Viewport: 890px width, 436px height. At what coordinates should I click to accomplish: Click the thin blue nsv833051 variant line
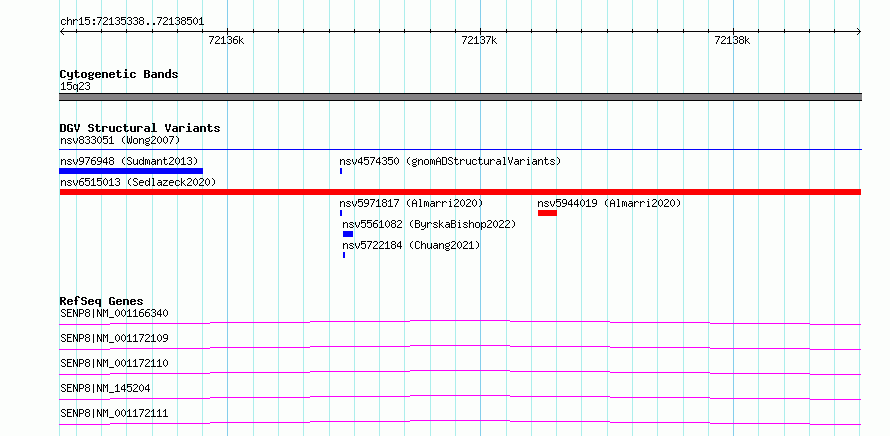pyautogui.click(x=460, y=150)
